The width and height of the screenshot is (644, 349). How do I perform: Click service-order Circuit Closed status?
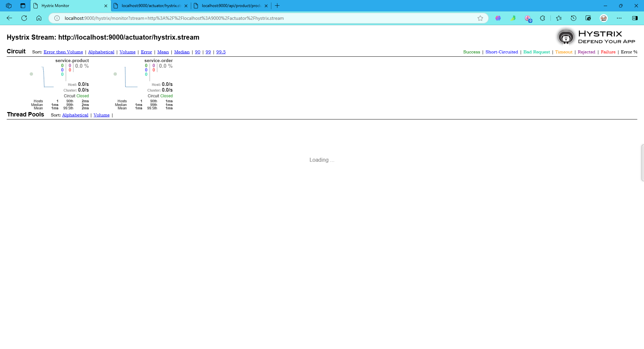[160, 96]
